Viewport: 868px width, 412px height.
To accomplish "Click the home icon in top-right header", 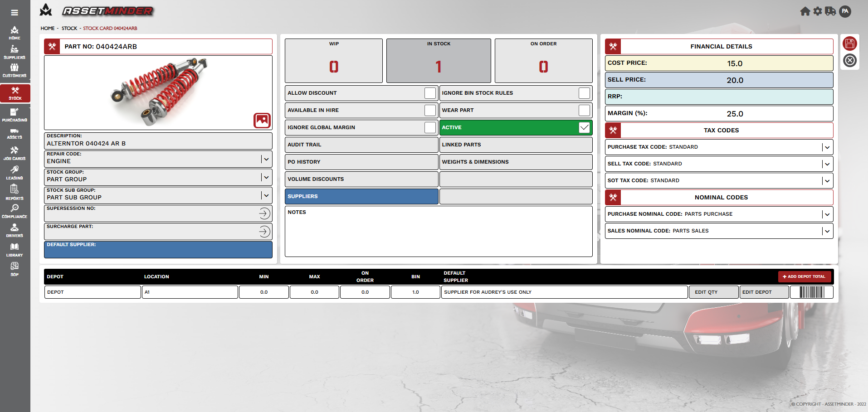I will click(805, 11).
